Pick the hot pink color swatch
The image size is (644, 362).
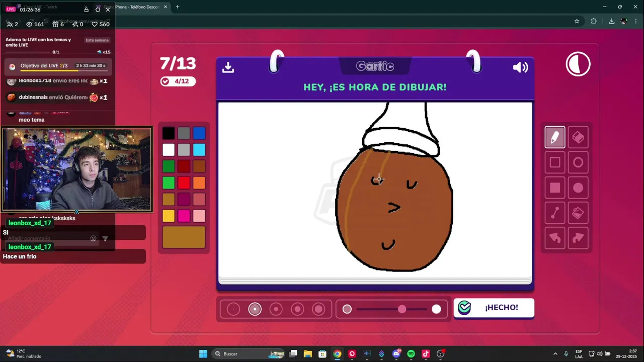pos(184,216)
